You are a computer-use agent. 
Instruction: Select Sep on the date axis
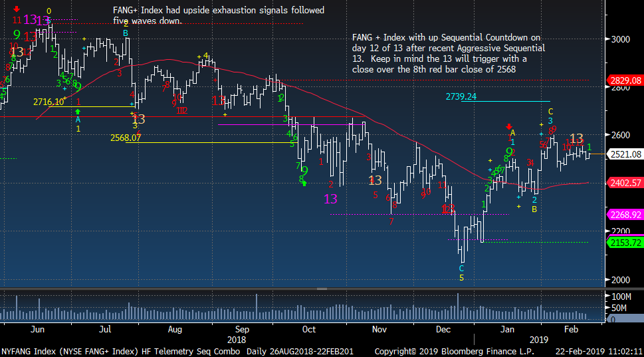pos(242,330)
